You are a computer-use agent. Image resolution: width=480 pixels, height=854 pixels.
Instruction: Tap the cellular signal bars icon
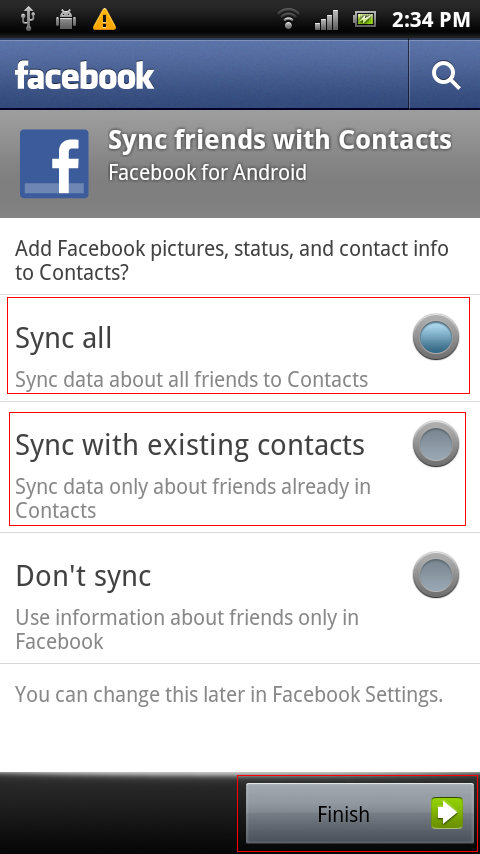pos(326,20)
